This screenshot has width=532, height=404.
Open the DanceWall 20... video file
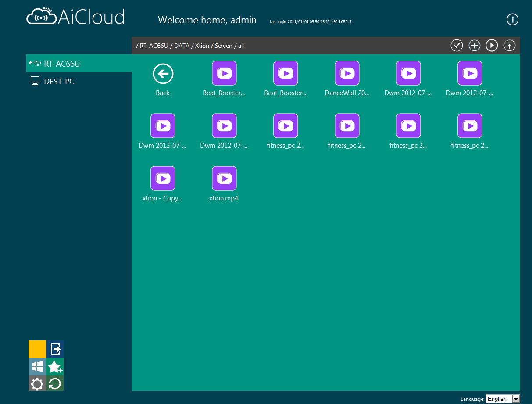347,73
